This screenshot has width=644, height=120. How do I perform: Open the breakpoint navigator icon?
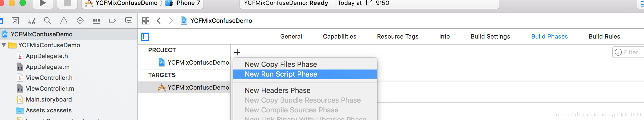[x=112, y=21]
